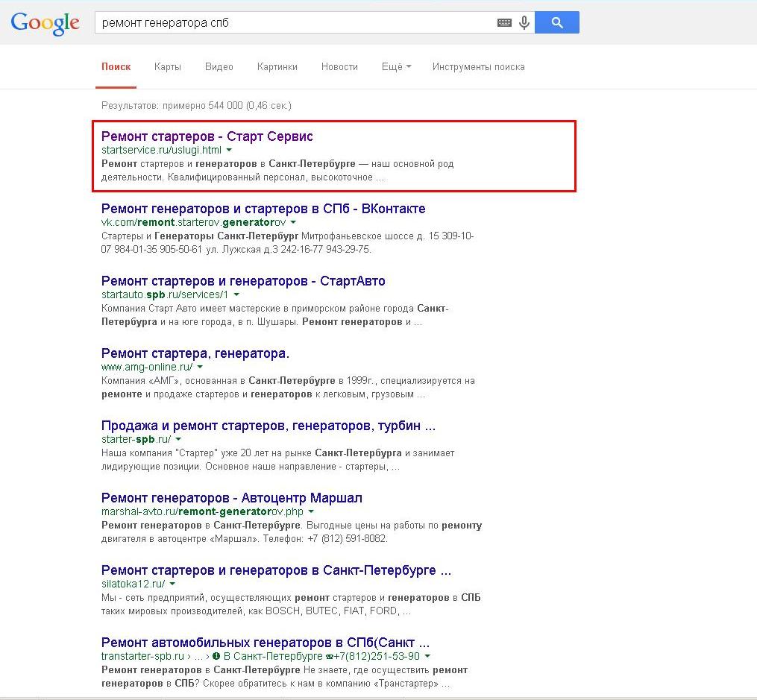Image resolution: width=757 pixels, height=700 pixels.
Task: Open the on-screen keyboard icon
Action: pyautogui.click(x=504, y=22)
